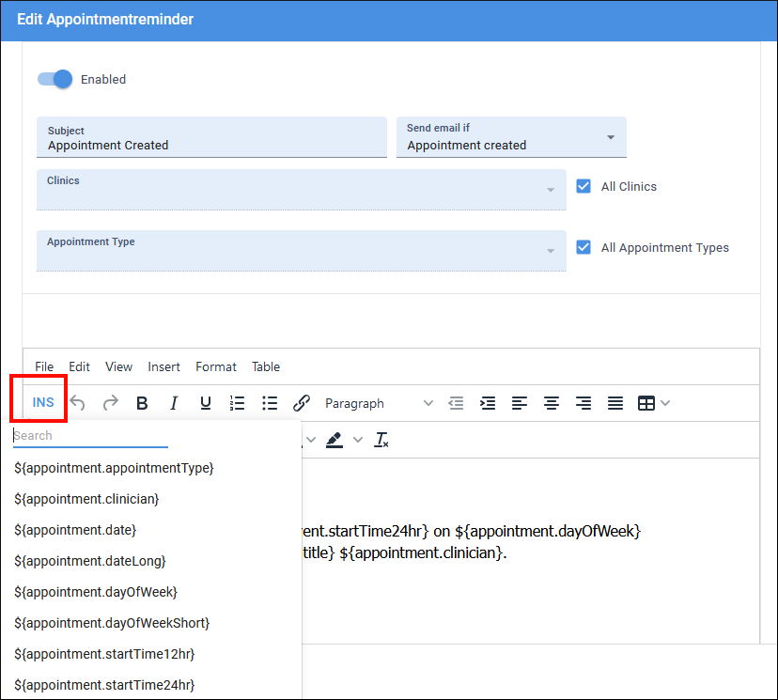
Task: Choose ${appointment.dateLong} from the list
Action: 90,561
